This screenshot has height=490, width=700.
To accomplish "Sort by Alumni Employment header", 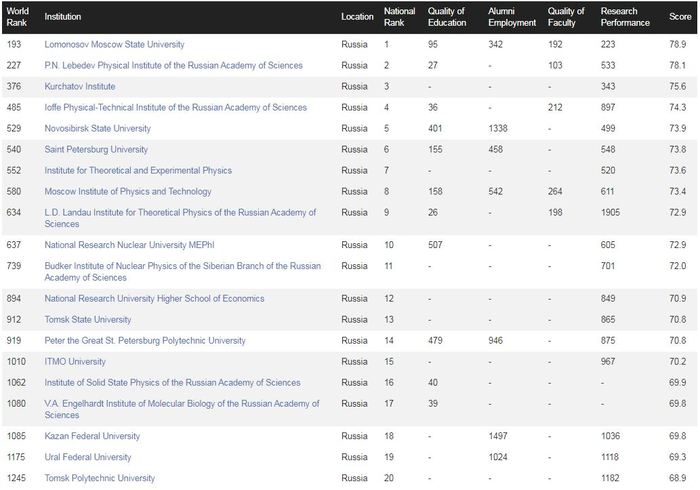I will click(512, 17).
